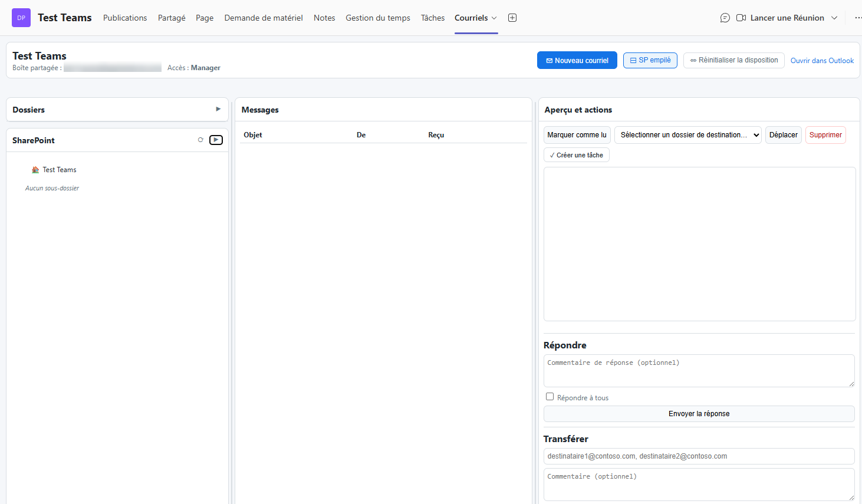The image size is (862, 504).
Task: Open the more options ellipsis menu
Action: point(858,18)
